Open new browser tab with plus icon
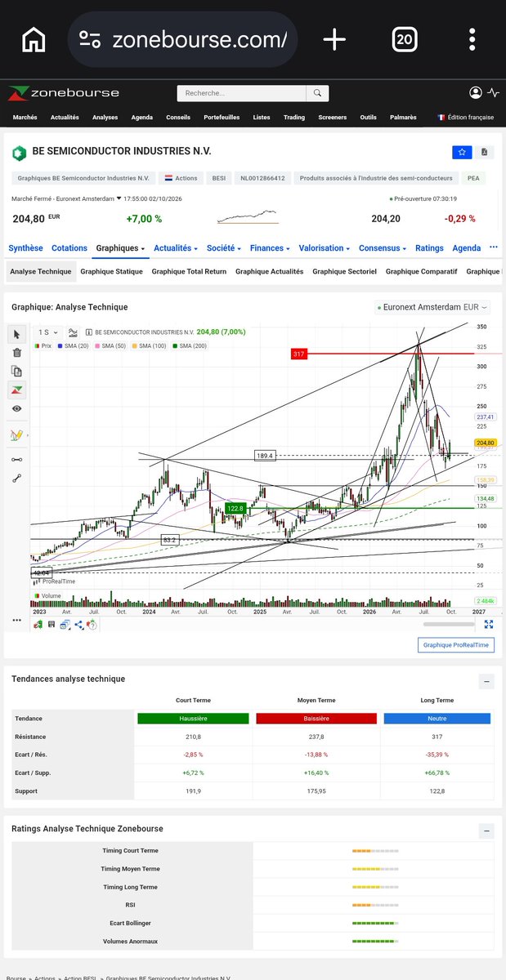Image resolution: width=506 pixels, height=980 pixels. click(x=334, y=39)
